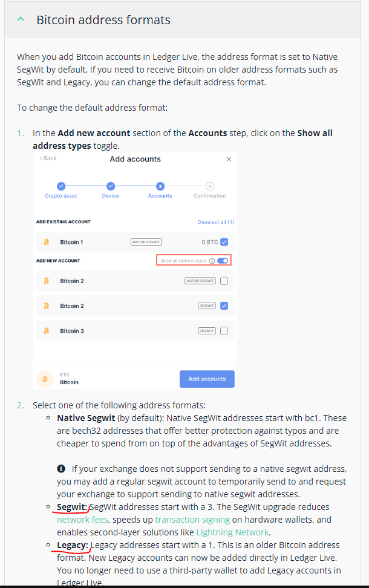Viewport: 369px width, 588px height.
Task: Open the transaction signing link
Action: click(192, 520)
